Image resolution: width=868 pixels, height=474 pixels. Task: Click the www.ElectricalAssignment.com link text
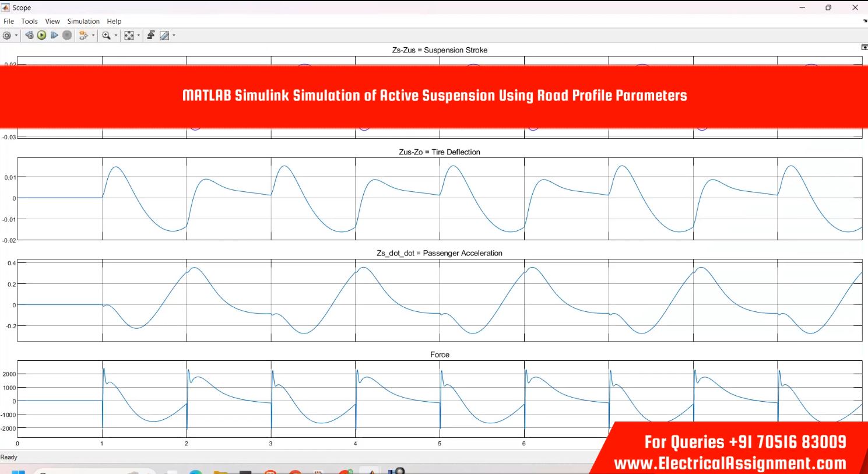coord(730,464)
